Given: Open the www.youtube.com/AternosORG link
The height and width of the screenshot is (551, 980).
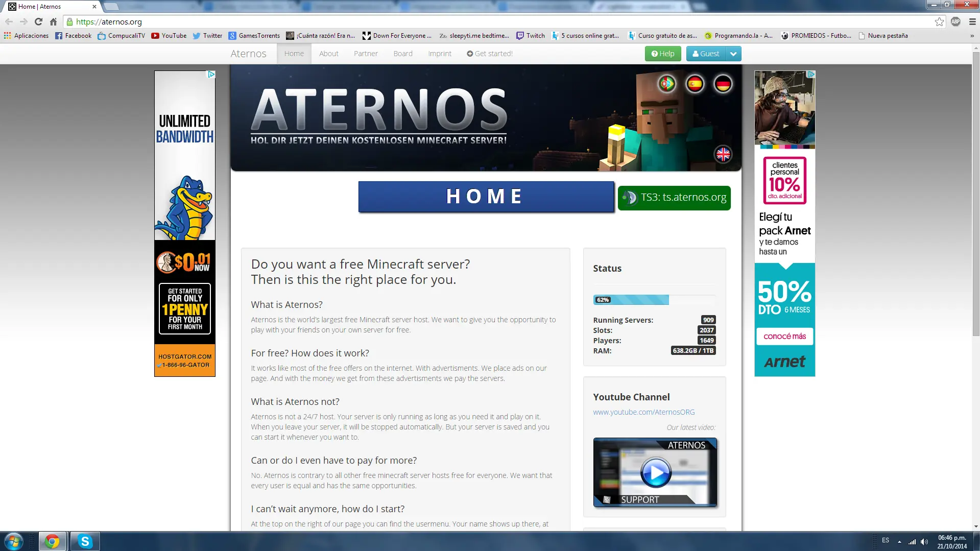Looking at the screenshot, I should pyautogui.click(x=643, y=412).
